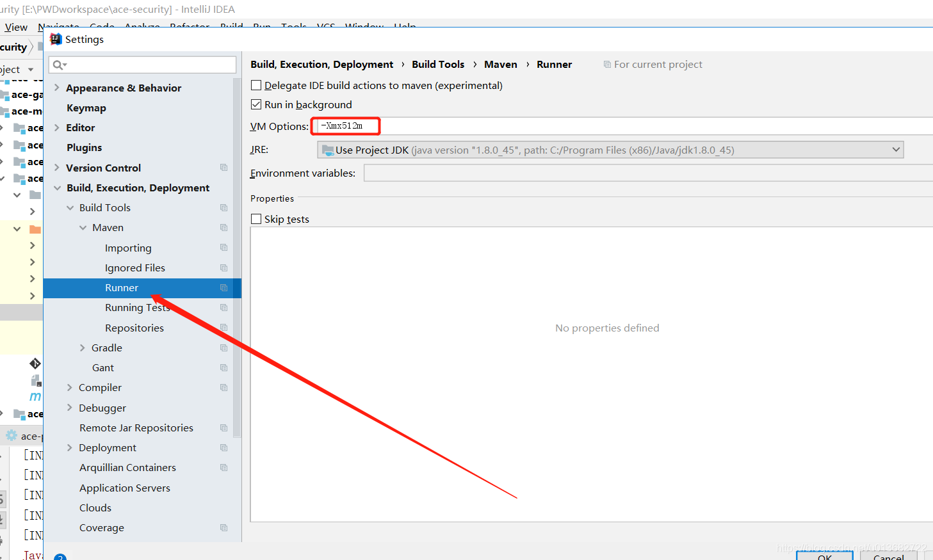Viewport: 933px width, 560px height.
Task: Select Clouds in settings tree
Action: tap(95, 508)
